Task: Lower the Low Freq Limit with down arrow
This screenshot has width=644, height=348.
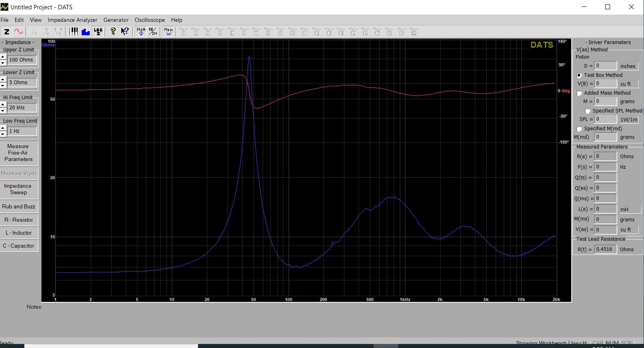Action: [x=3, y=134]
